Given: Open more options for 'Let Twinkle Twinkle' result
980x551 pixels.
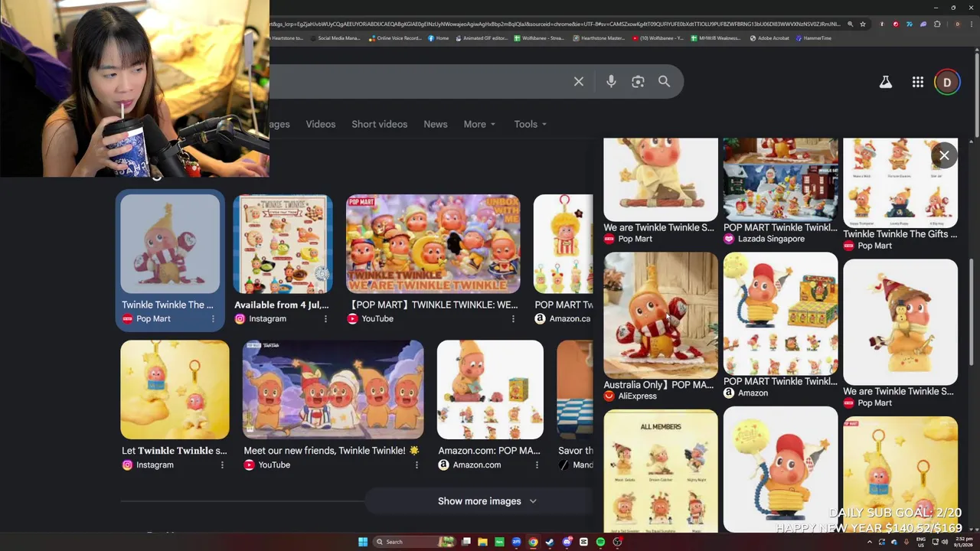Looking at the screenshot, I should click(222, 465).
